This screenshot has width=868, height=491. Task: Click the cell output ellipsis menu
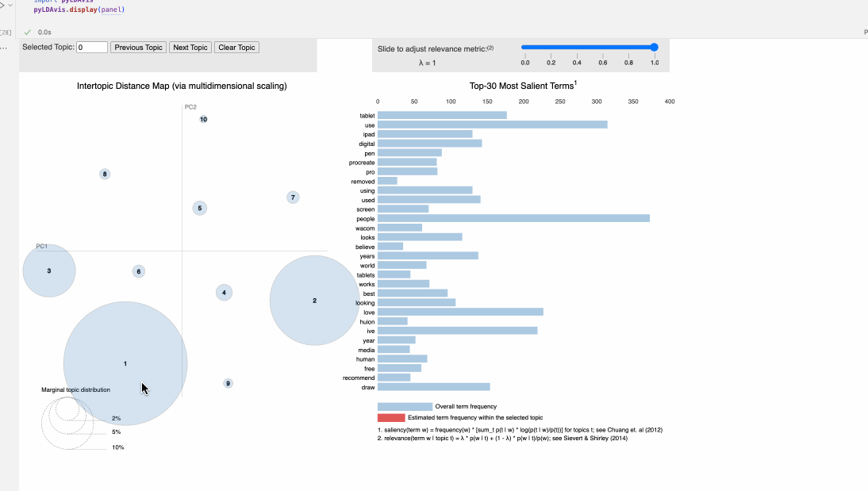(4, 48)
